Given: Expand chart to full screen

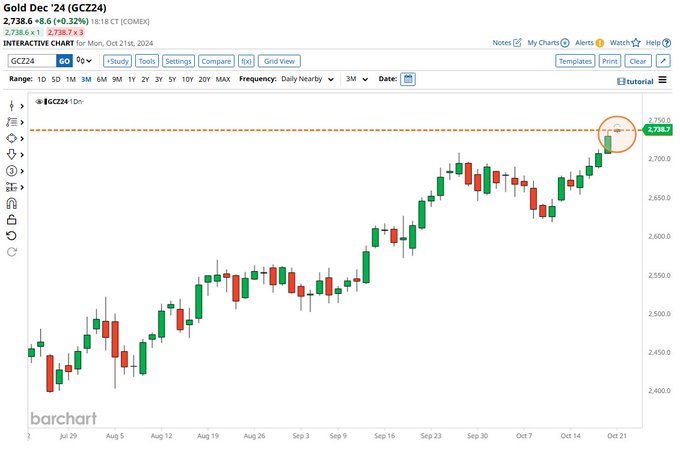Looking at the screenshot, I should coord(663,61).
